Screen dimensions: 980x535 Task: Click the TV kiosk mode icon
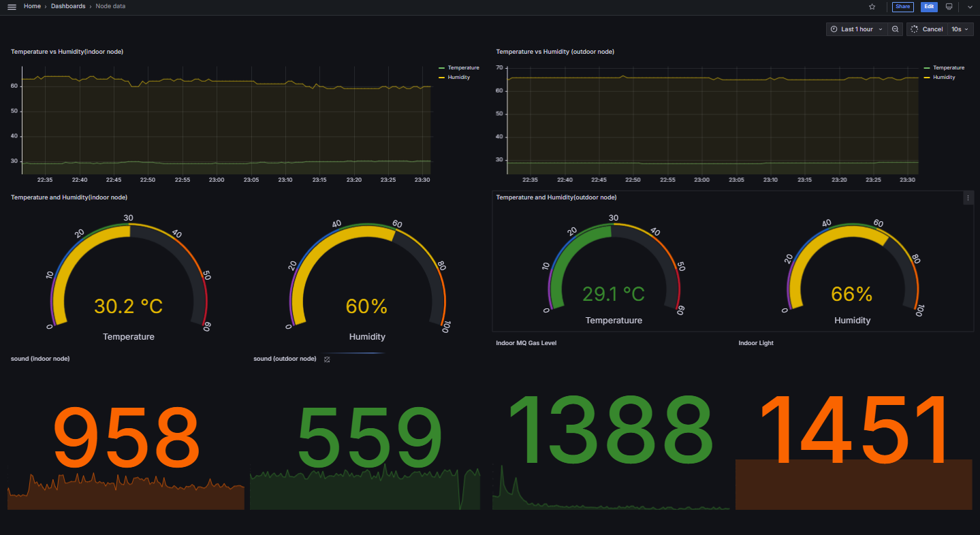[949, 7]
